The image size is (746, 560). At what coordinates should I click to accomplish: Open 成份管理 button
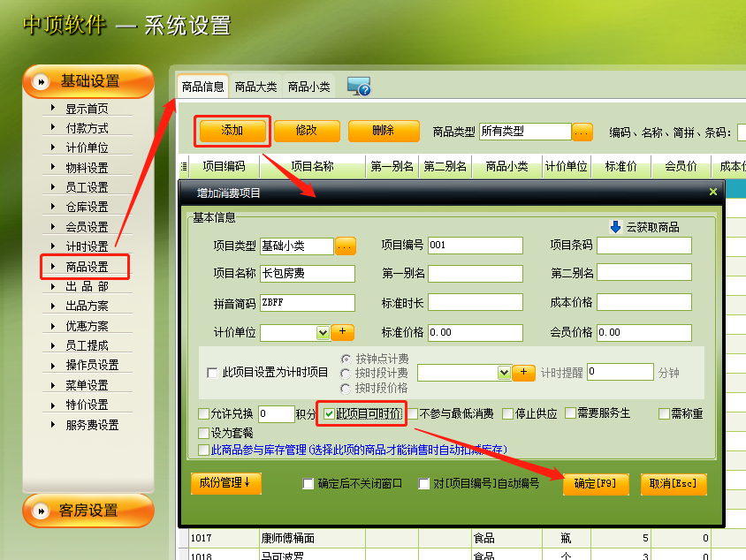coord(226,483)
